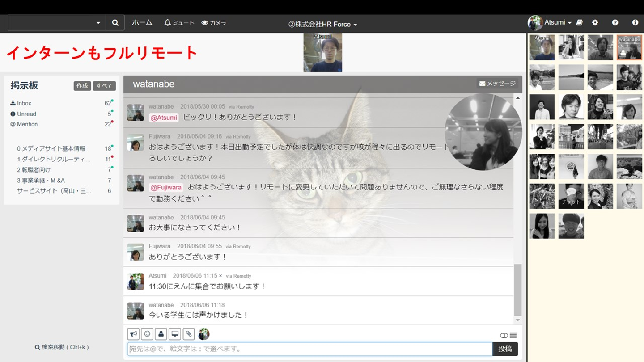Focus the message input field
644x362 pixels.
click(x=310, y=349)
